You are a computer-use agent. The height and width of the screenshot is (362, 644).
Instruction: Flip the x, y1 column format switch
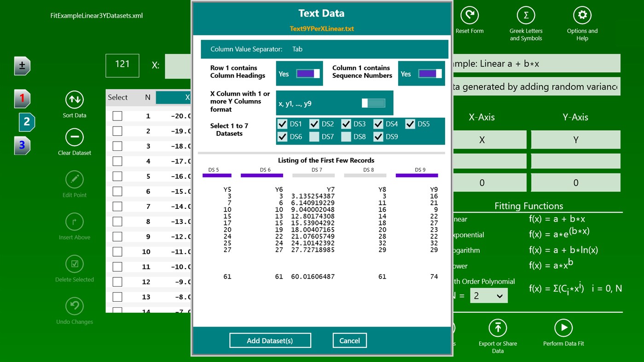(373, 103)
